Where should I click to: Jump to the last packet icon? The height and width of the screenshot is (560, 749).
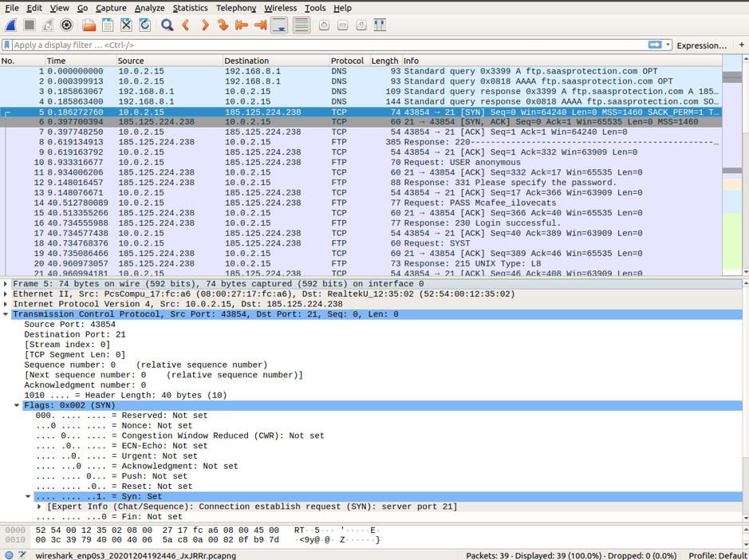(x=260, y=26)
